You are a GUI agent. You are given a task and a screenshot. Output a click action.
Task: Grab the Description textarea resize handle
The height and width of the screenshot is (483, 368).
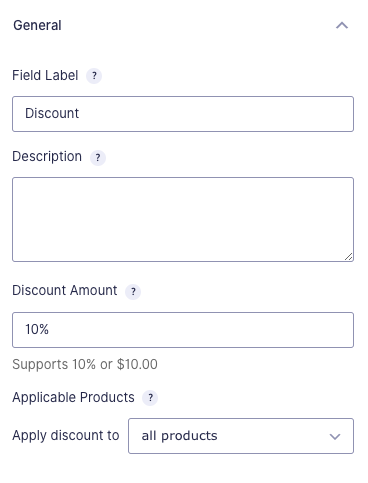coord(348,256)
